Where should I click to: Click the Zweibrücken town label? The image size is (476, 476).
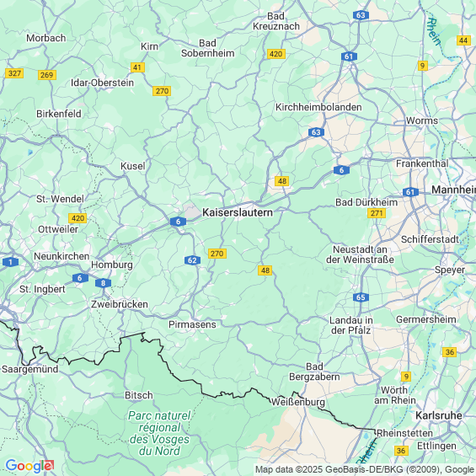[120, 304]
